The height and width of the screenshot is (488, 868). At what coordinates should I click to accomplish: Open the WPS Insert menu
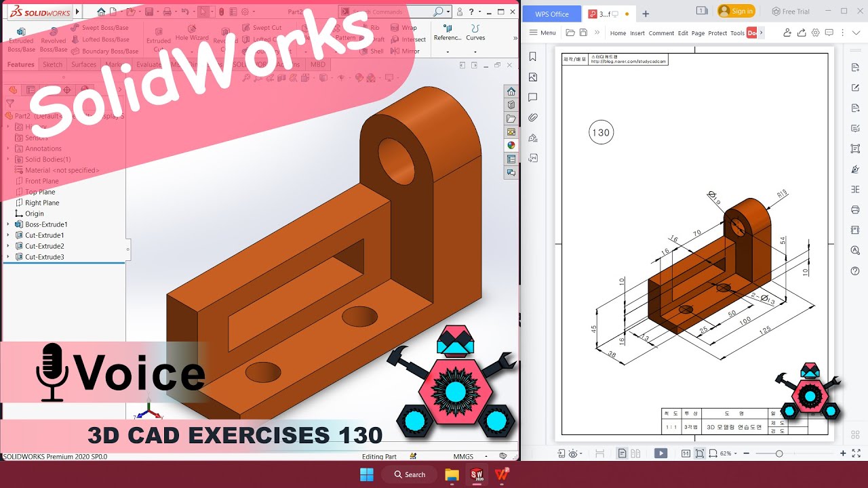637,33
